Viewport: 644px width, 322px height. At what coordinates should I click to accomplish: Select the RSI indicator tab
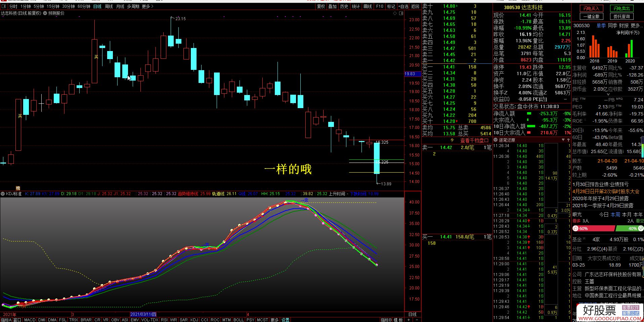click(x=164, y=320)
